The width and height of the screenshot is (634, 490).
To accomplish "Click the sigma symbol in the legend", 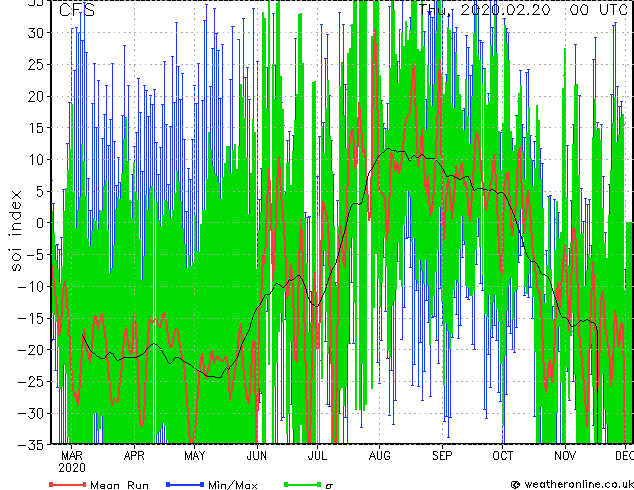I will [330, 486].
